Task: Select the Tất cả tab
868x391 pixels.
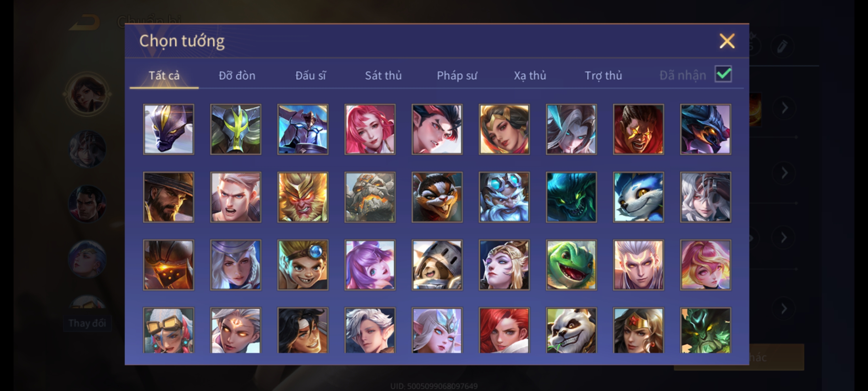Action: coord(164,75)
